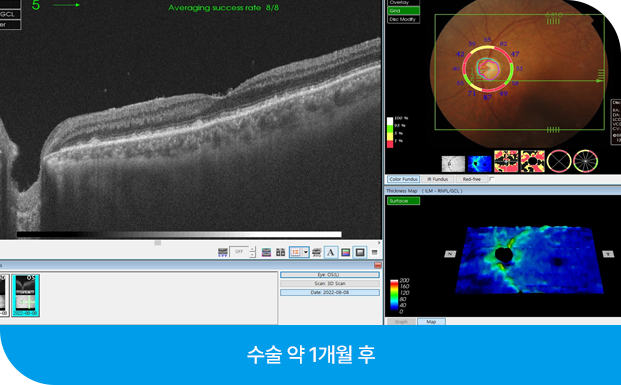Switch to the IR Fundus tab
The height and width of the screenshot is (385, 621).
437,179
